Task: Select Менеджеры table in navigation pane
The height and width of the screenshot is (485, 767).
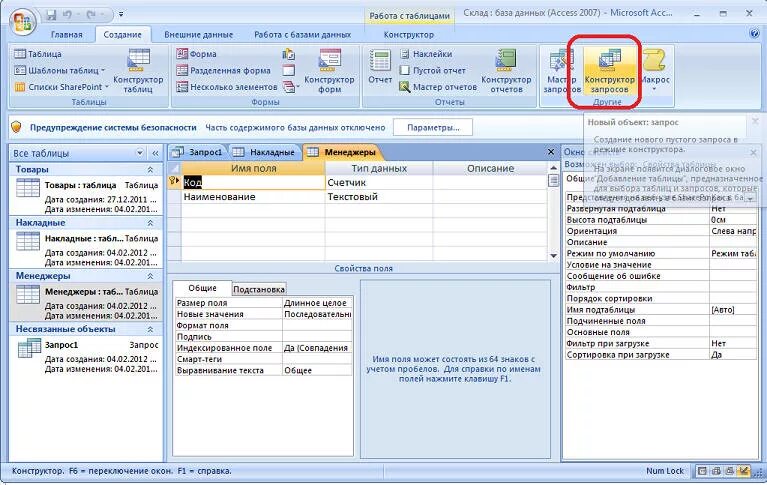Action: pyautogui.click(x=86, y=302)
